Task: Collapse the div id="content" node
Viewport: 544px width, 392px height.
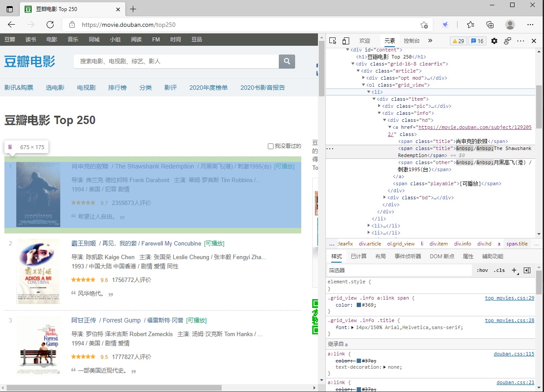Action: click(x=348, y=50)
